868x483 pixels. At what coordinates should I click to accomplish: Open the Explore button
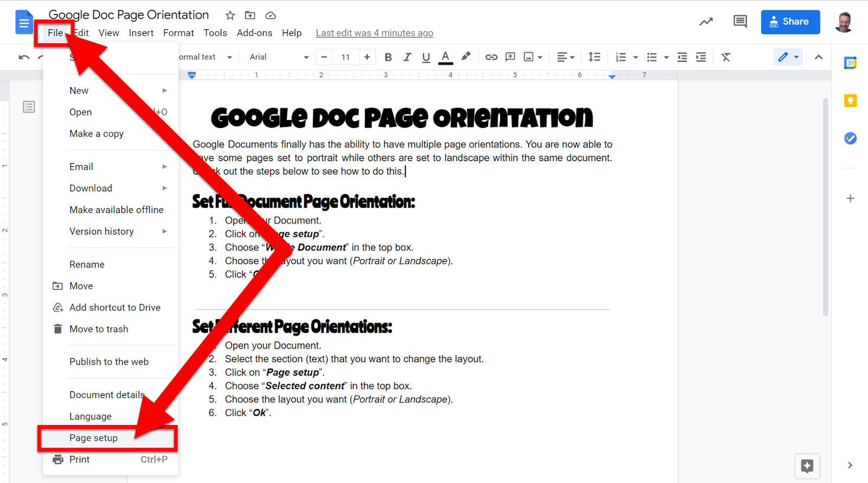tap(807, 466)
